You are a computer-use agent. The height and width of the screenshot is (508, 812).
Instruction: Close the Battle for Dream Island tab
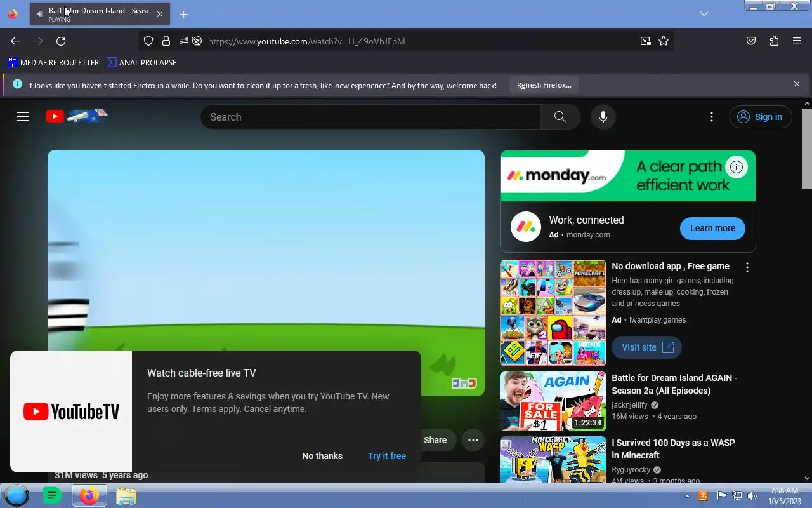pos(160,14)
